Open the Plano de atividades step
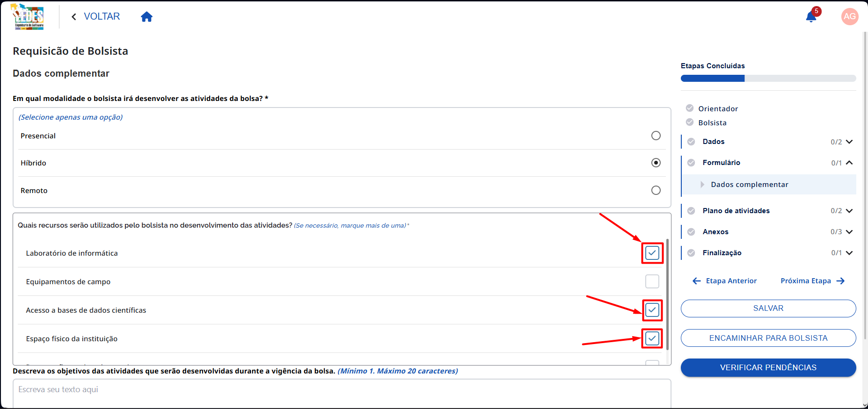This screenshot has width=868, height=409. [x=736, y=211]
